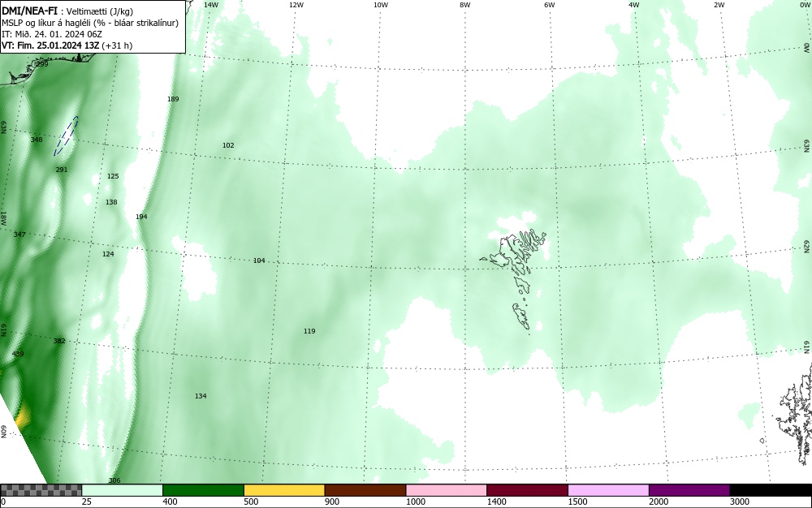Click the legend label "2000"
812x508 pixels.
(659, 502)
